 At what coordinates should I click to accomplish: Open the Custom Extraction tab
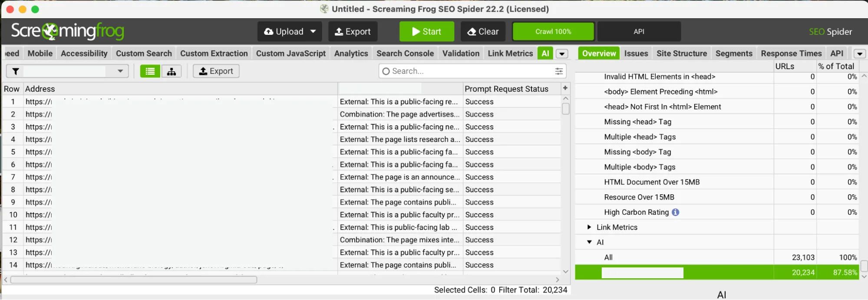coord(214,53)
